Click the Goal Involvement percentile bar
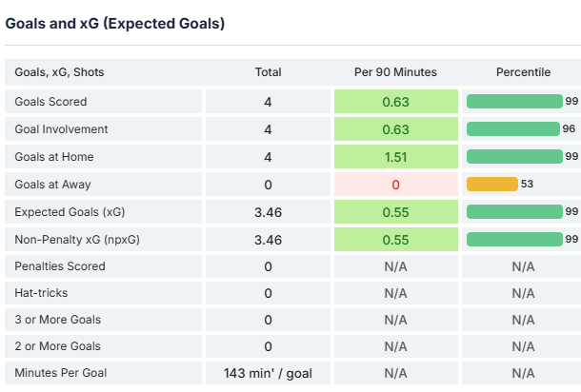 point(513,129)
